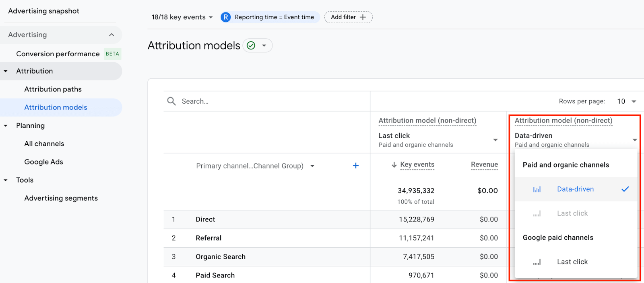The image size is (644, 283).
Task: Collapse the Advertising section chevron
Action: [x=111, y=35]
